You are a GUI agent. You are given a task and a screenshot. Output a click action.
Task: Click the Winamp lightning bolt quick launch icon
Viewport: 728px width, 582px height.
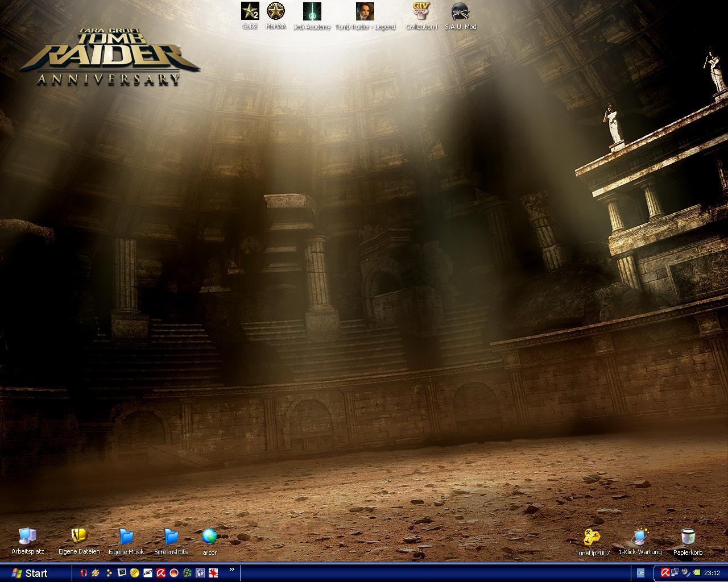pos(96,573)
